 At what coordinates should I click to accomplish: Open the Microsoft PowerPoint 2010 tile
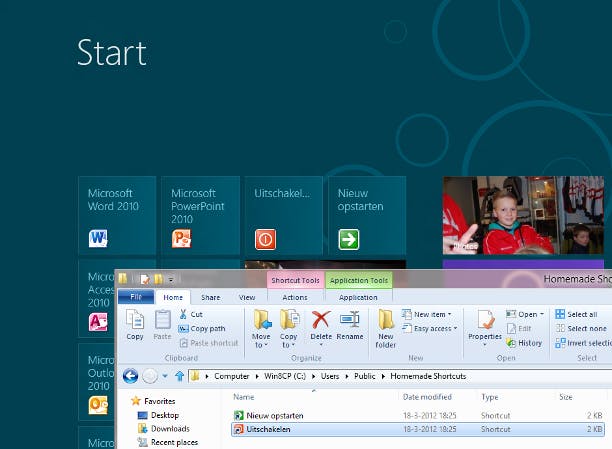201,216
